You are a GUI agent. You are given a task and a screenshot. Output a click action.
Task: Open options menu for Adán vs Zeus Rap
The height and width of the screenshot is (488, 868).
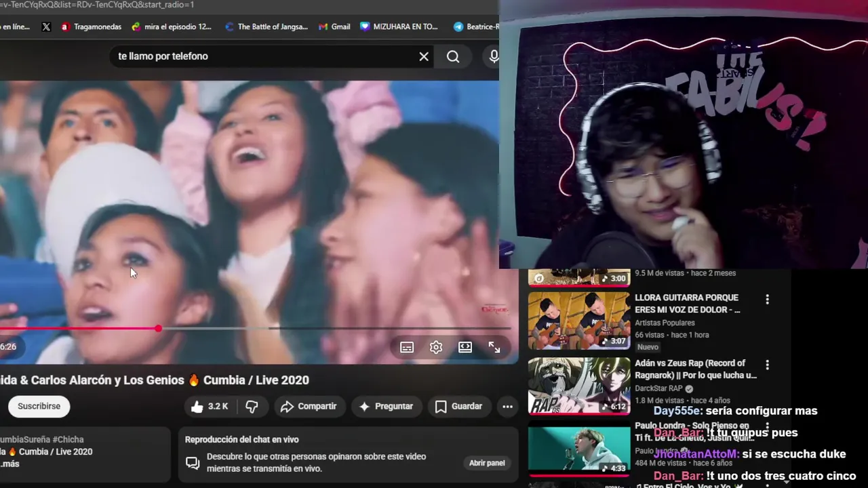click(x=767, y=365)
